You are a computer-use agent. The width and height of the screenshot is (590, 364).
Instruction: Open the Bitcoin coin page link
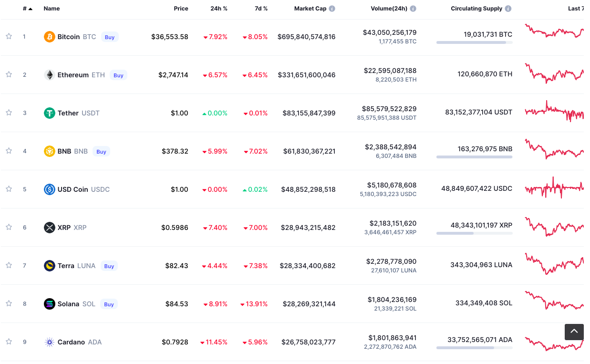[69, 37]
